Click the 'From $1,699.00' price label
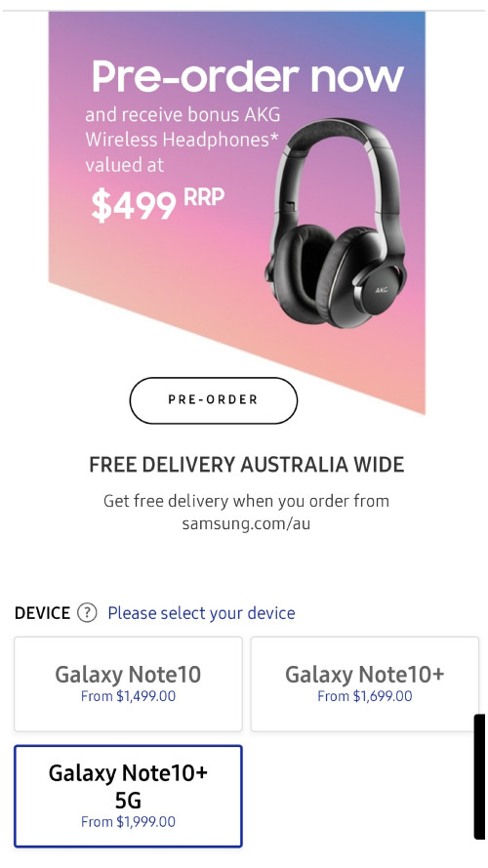The width and height of the screenshot is (488, 868). tap(365, 696)
